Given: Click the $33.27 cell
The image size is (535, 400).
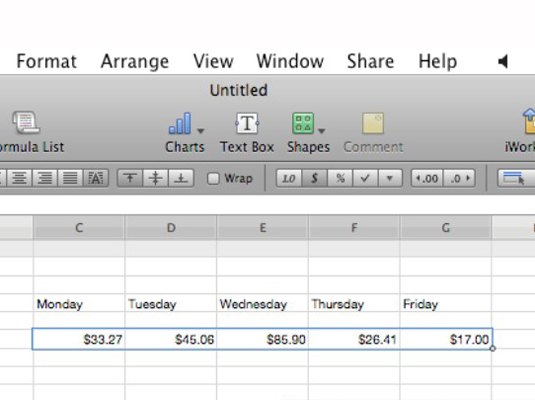Looking at the screenshot, I should [x=79, y=339].
